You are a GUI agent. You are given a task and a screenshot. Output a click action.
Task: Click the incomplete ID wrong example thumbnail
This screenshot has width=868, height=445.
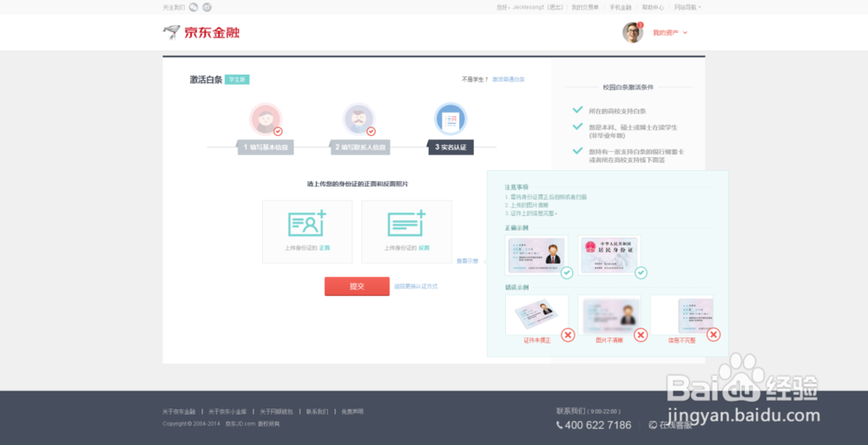pyautogui.click(x=681, y=314)
